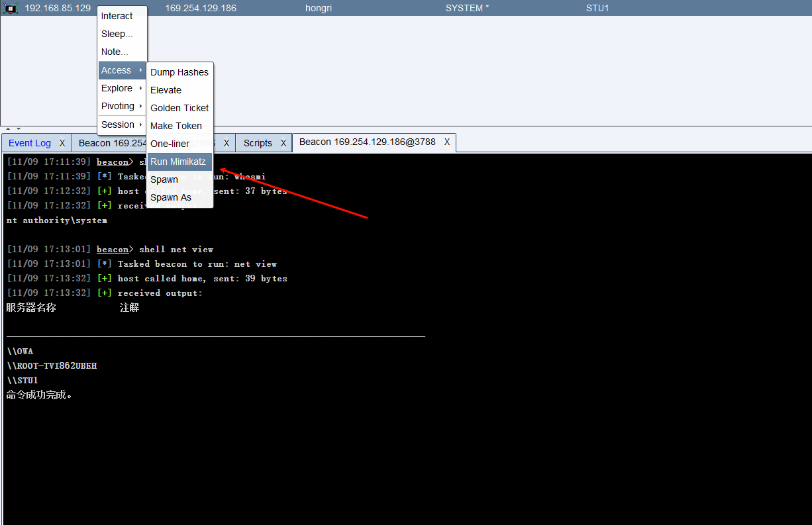Select the STU1 computer cell in the session row
Image resolution: width=812 pixels, height=525 pixels.
(597, 8)
